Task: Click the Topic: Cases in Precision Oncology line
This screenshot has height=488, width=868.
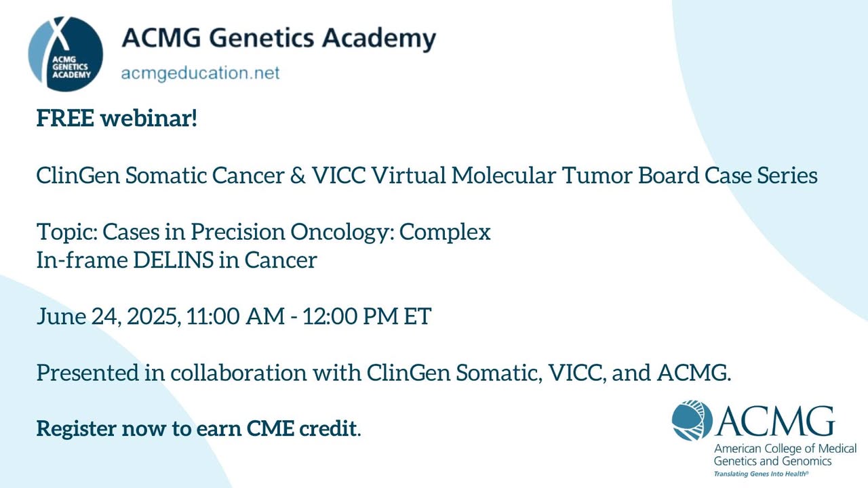Action: click(263, 232)
